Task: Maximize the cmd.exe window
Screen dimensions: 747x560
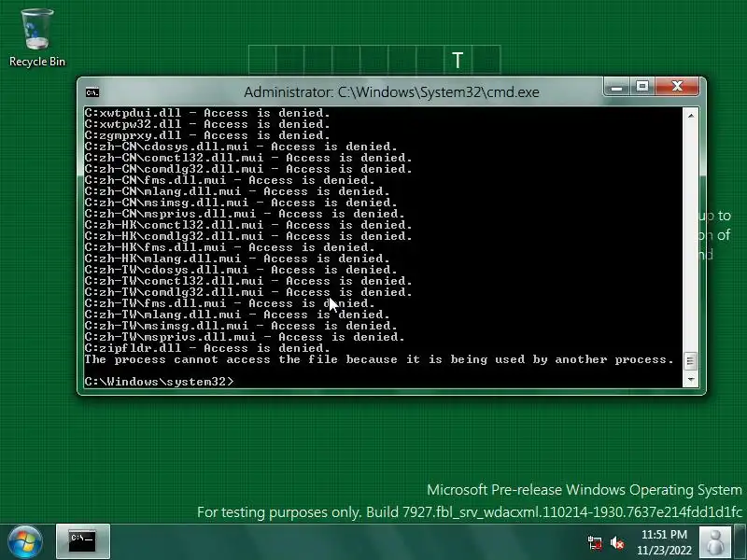Action: click(642, 87)
